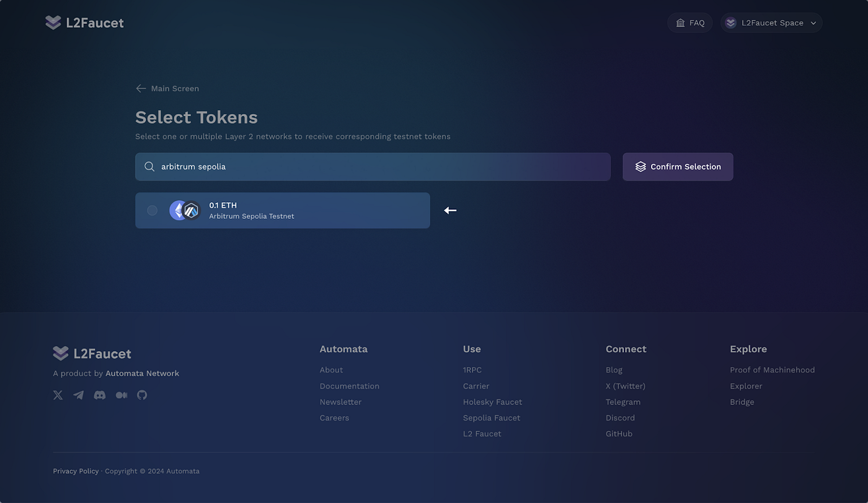868x503 pixels.
Task: Click the FAQ bank building icon
Action: point(680,23)
